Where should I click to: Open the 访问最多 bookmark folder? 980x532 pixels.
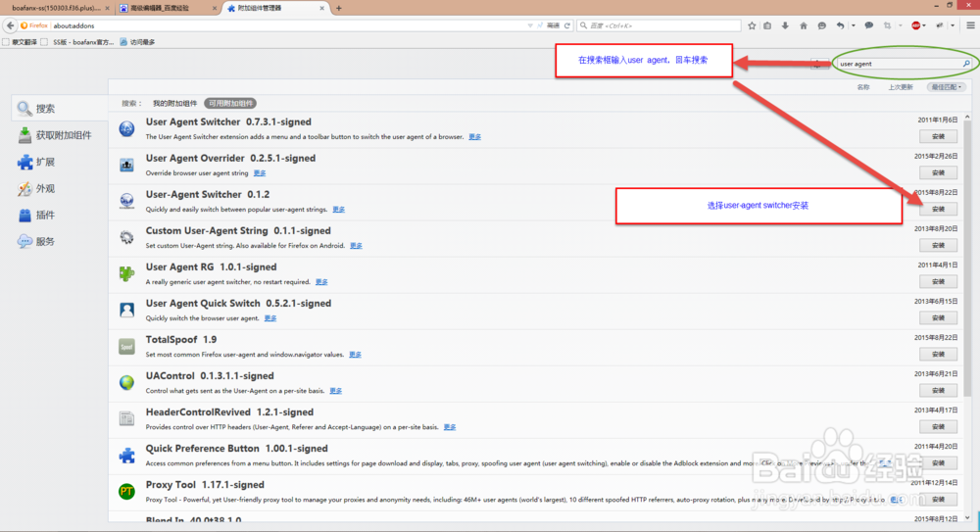(137, 42)
